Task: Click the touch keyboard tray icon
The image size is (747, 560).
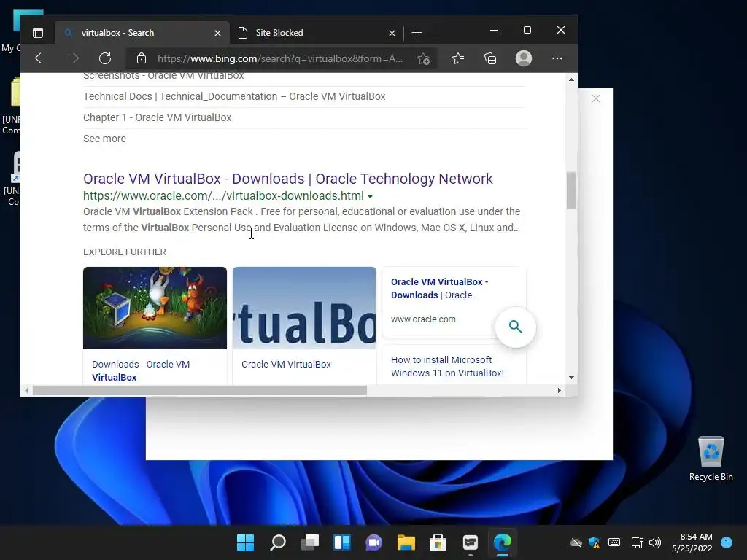Action: tap(614, 542)
